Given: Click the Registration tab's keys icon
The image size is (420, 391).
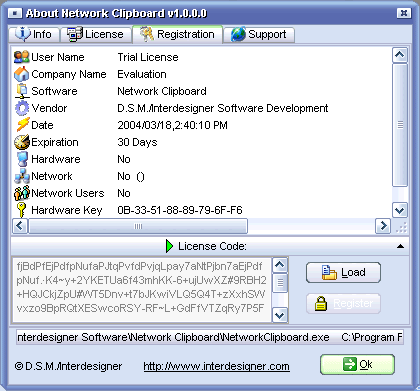Looking at the screenshot, I should 147,34.
